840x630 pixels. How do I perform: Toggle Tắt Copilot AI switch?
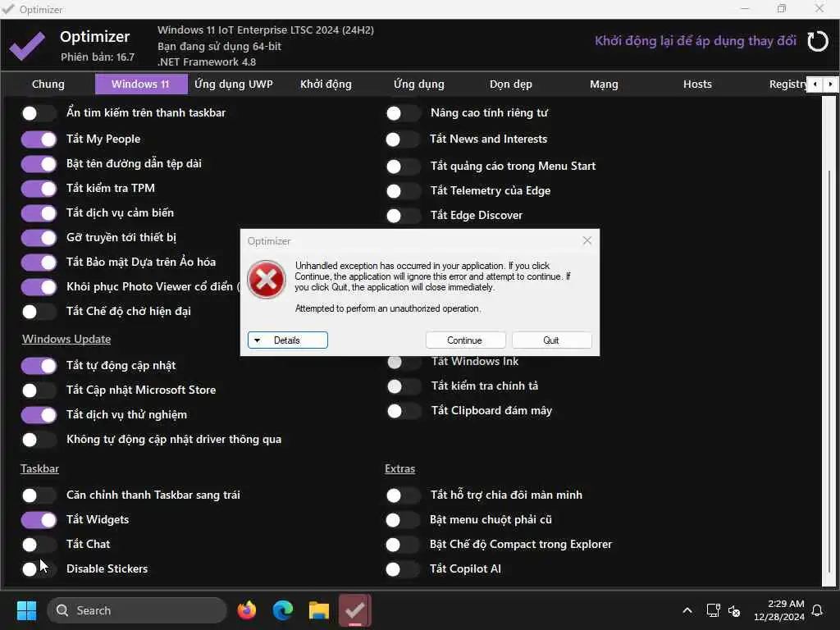pos(403,569)
